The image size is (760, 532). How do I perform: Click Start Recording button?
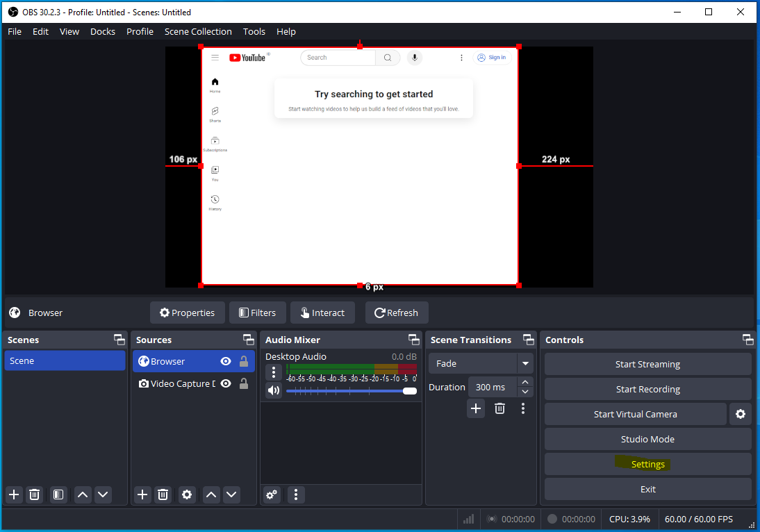click(648, 390)
